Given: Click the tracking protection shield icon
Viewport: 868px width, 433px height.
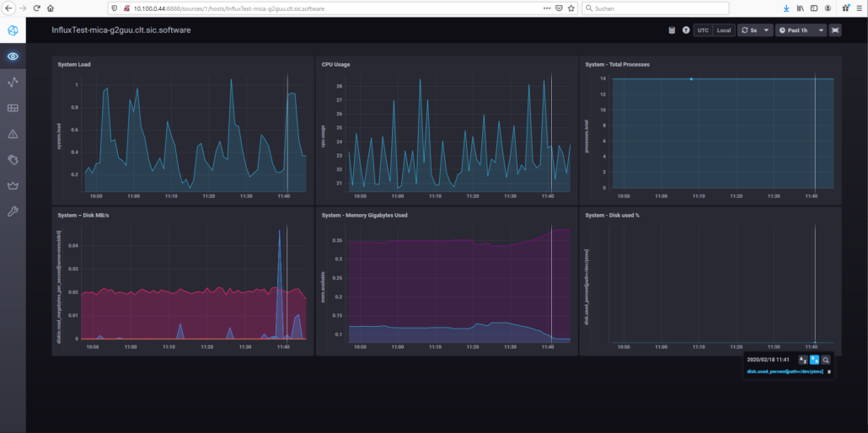Looking at the screenshot, I should coord(115,8).
